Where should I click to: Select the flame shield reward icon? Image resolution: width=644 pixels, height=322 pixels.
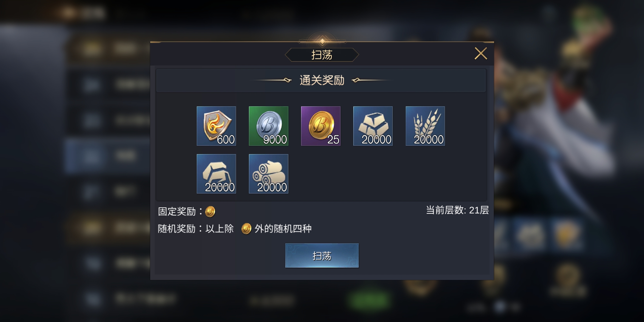(216, 126)
